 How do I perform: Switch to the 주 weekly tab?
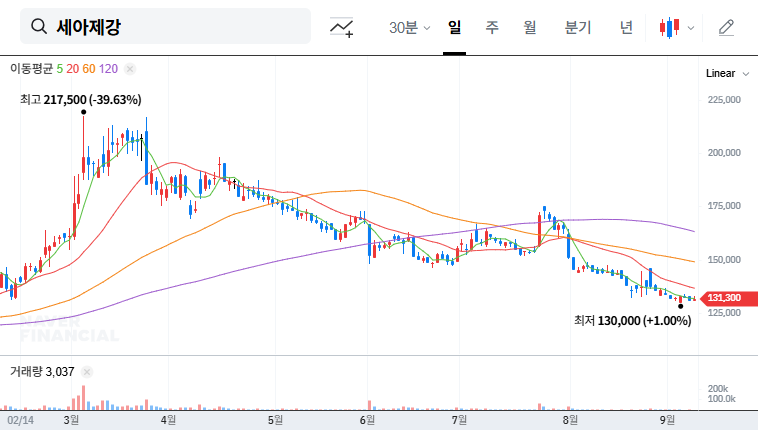point(492,27)
